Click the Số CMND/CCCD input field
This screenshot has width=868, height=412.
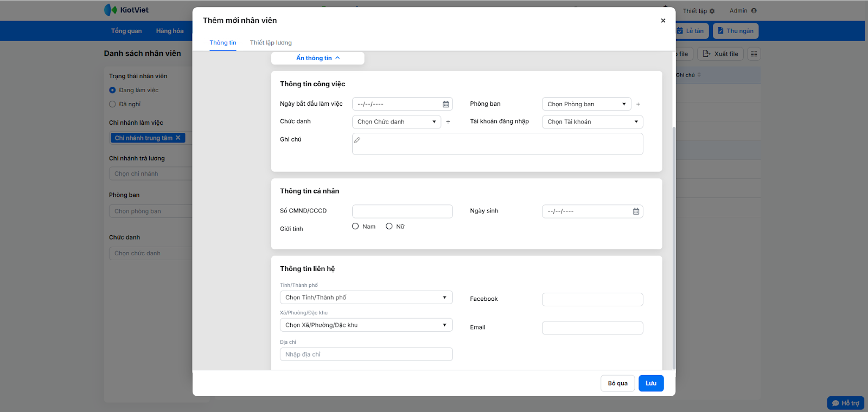click(402, 211)
